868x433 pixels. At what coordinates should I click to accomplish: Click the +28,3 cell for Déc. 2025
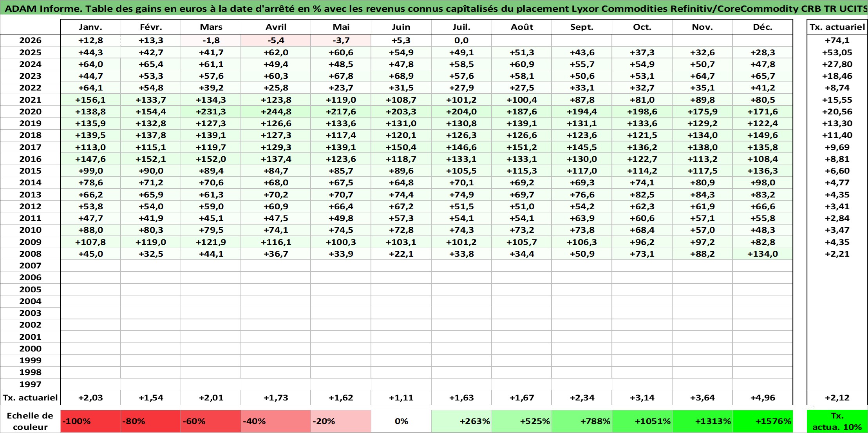763,53
